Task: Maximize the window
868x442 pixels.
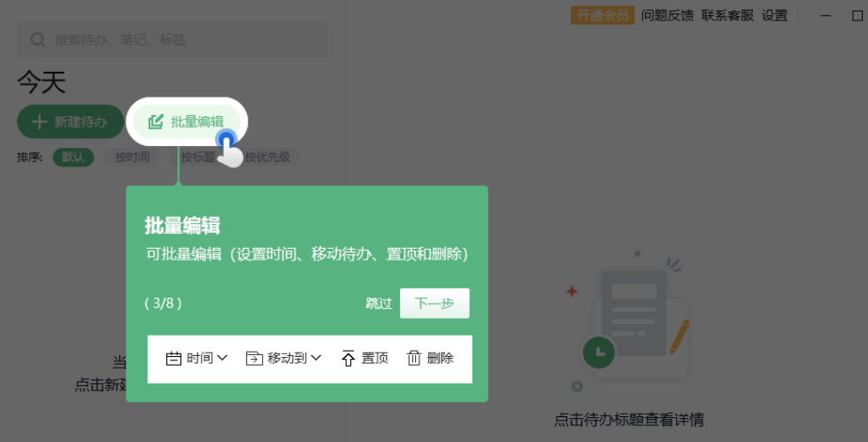Action: (x=856, y=16)
